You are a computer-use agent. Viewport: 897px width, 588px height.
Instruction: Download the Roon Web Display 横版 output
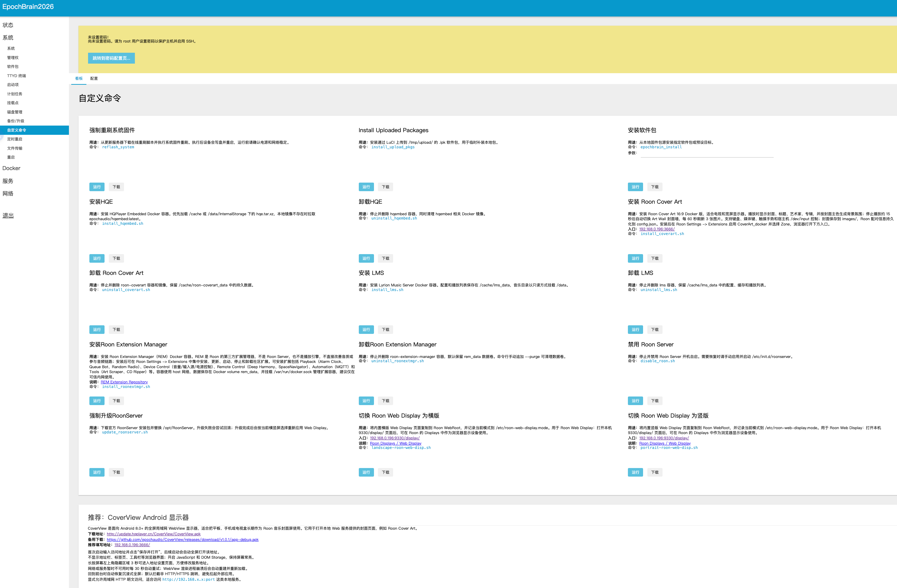point(385,472)
